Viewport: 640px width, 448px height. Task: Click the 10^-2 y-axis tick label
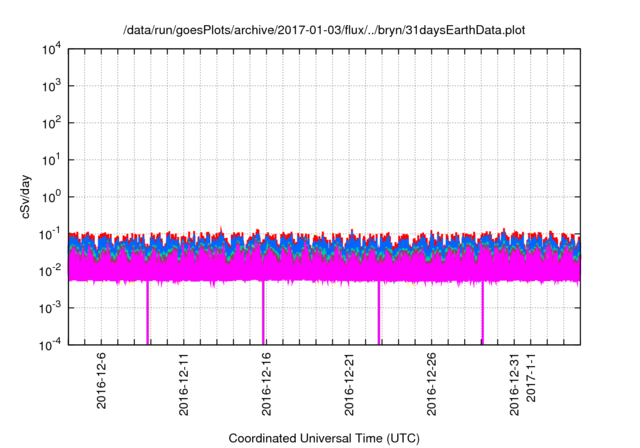pos(51,271)
